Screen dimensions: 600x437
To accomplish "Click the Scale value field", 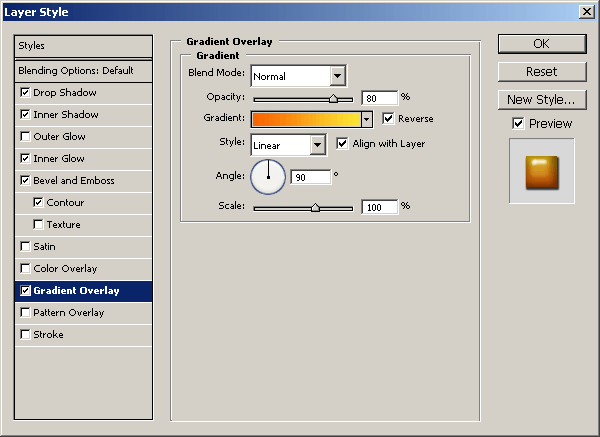I will tap(380, 207).
